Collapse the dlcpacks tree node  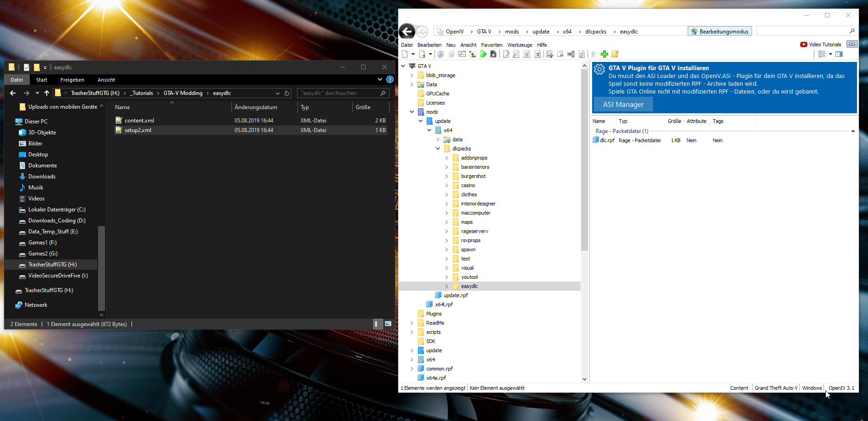click(x=438, y=149)
